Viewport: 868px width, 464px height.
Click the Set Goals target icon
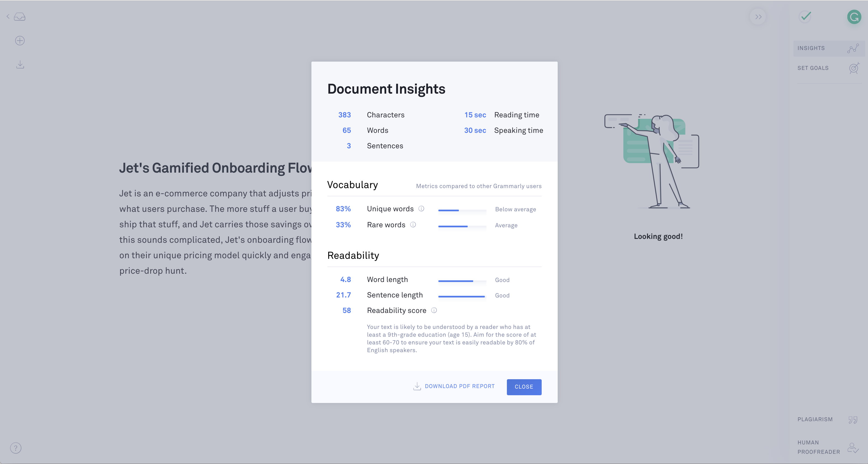[x=854, y=68]
